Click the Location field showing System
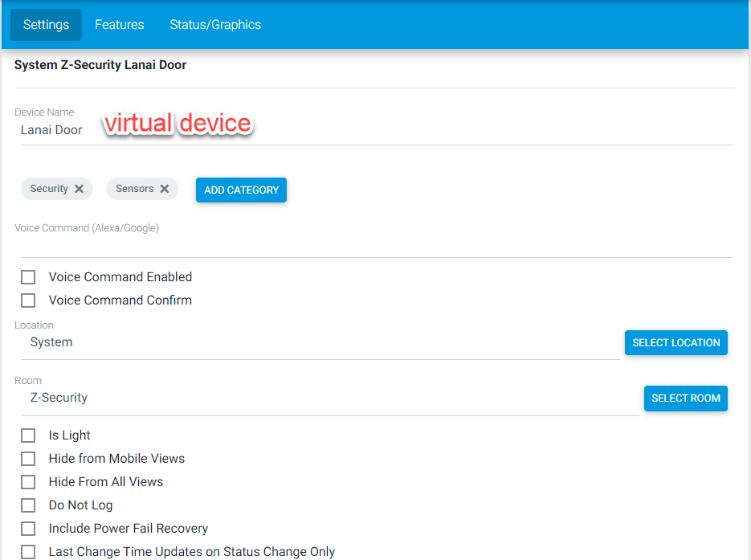 pyautogui.click(x=320, y=343)
